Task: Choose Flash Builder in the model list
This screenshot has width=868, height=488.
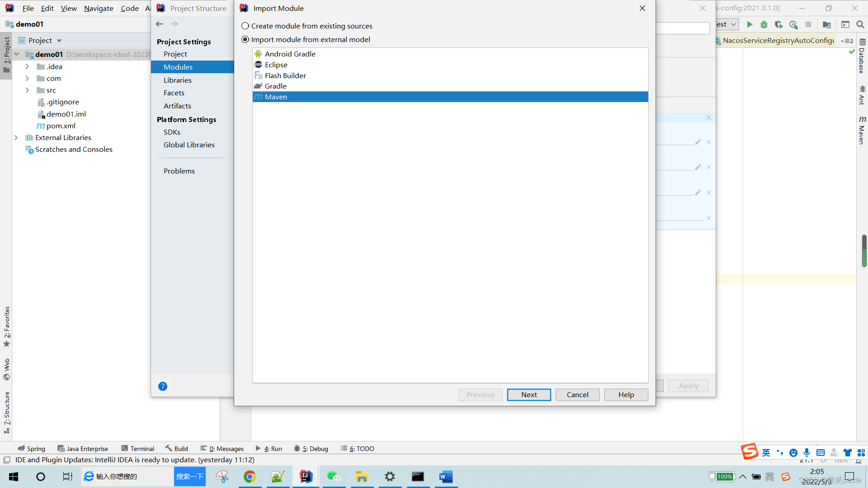Action: (x=450, y=75)
